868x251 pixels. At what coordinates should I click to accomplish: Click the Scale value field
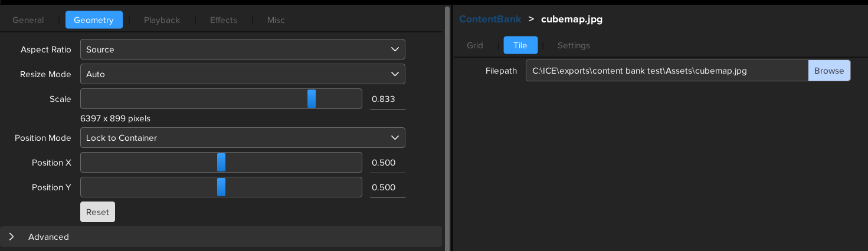(x=387, y=99)
